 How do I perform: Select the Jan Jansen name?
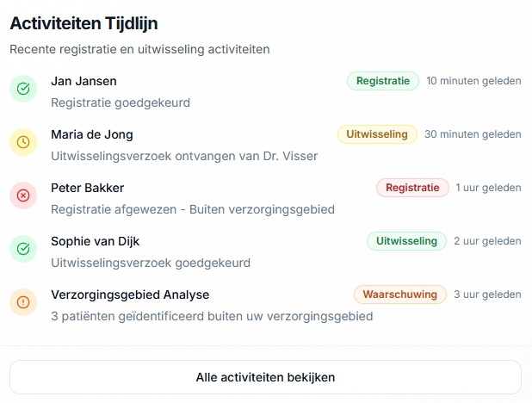[84, 81]
